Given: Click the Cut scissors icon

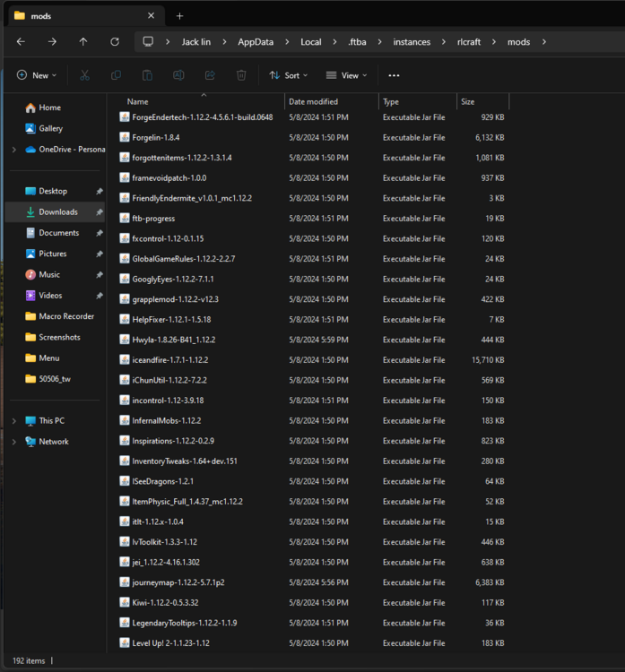Looking at the screenshot, I should click(x=84, y=75).
